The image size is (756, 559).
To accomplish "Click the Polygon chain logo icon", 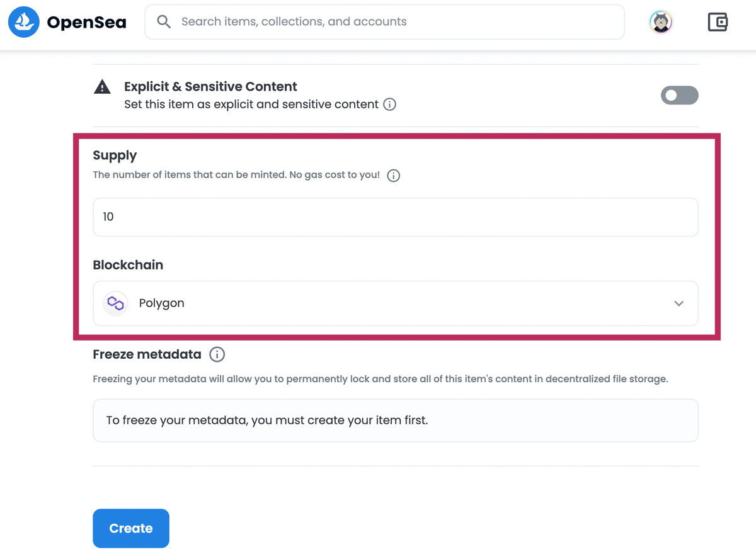I will (x=115, y=303).
